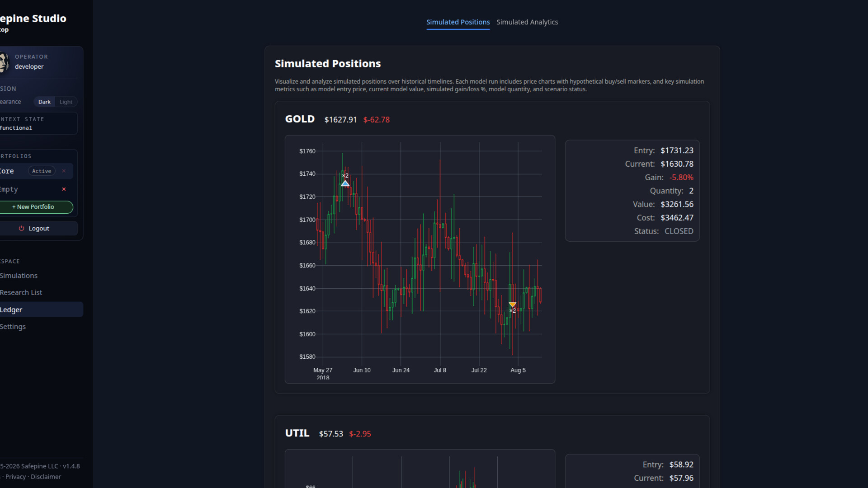Click the blue buy marker triangle on the GOLD chart
Viewport: 868px width, 488px height.
[x=345, y=183]
